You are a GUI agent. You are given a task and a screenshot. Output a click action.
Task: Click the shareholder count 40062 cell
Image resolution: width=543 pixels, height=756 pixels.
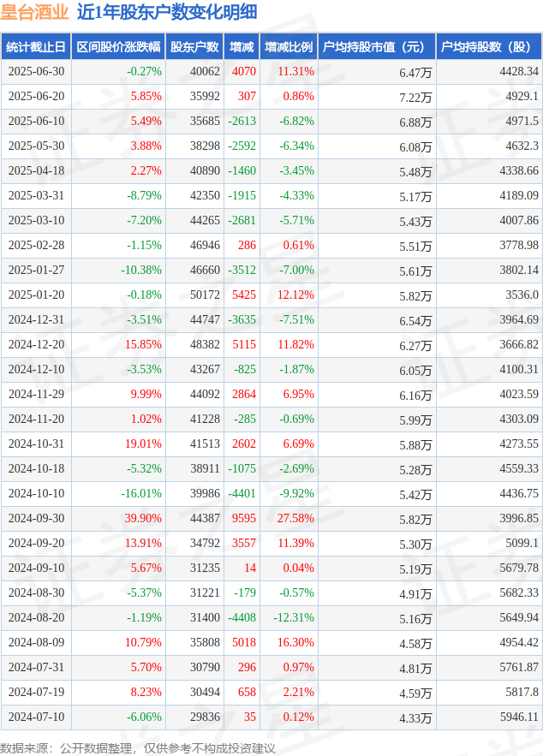click(x=205, y=71)
